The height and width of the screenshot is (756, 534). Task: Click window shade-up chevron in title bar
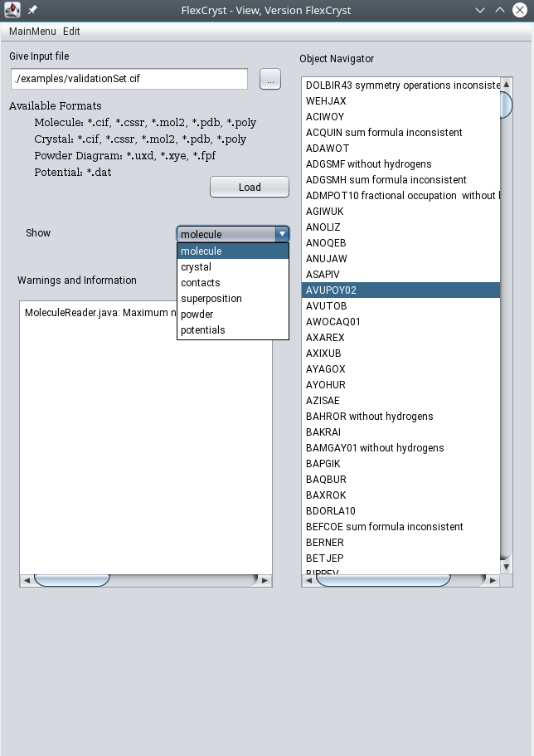(x=500, y=10)
